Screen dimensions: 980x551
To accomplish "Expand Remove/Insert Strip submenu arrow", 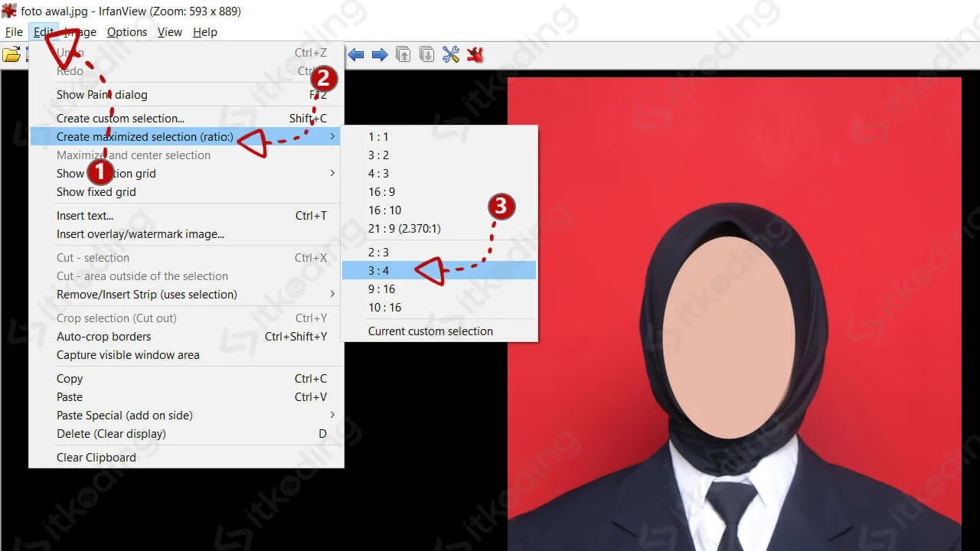I will pos(332,295).
